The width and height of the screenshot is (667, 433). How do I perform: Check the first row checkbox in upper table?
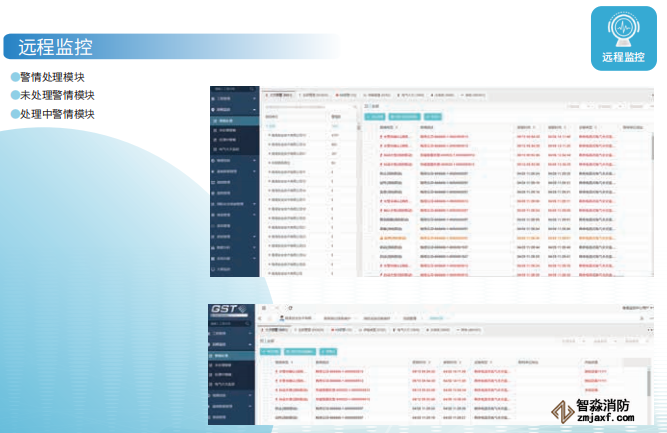click(x=371, y=138)
